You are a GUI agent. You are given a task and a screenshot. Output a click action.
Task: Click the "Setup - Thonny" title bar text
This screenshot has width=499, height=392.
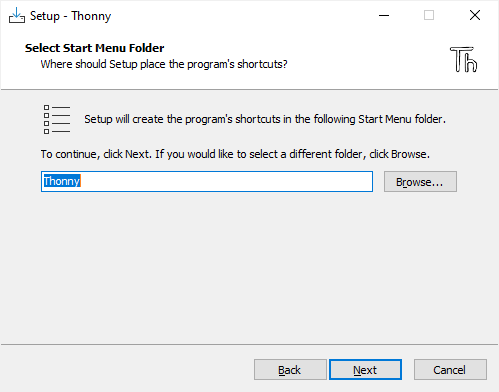(70, 16)
